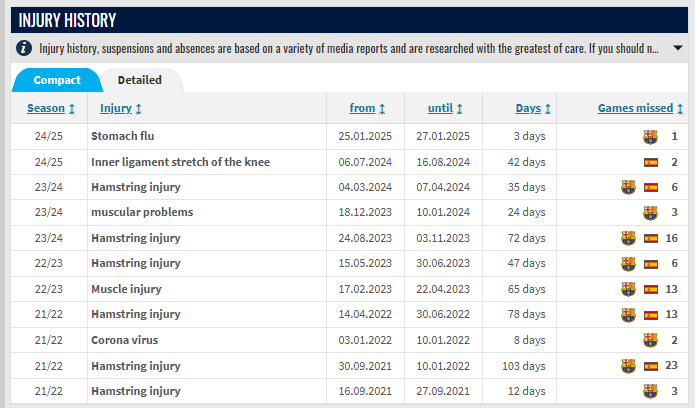Click the 103 days value

point(523,366)
